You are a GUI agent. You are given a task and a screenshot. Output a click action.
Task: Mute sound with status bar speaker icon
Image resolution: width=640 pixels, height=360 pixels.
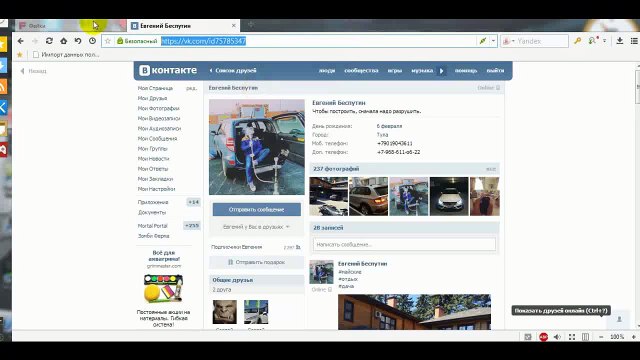[557, 337]
